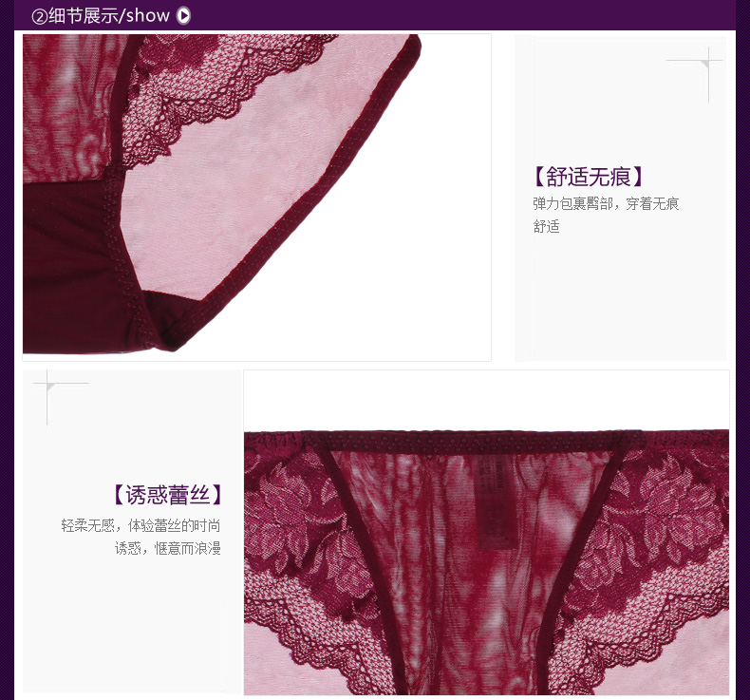This screenshot has width=750, height=700.
Task: Select the 【舒适无痕】 heading
Action: pyautogui.click(x=588, y=177)
